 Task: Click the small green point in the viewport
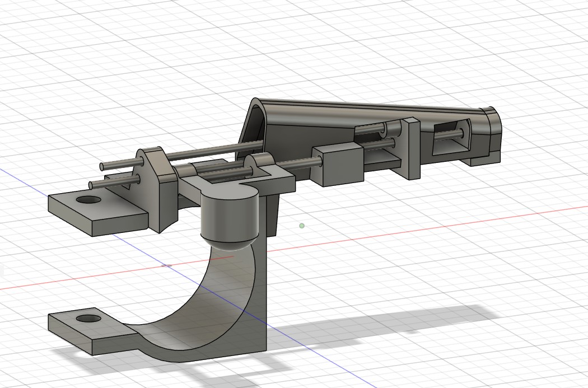coord(301,226)
